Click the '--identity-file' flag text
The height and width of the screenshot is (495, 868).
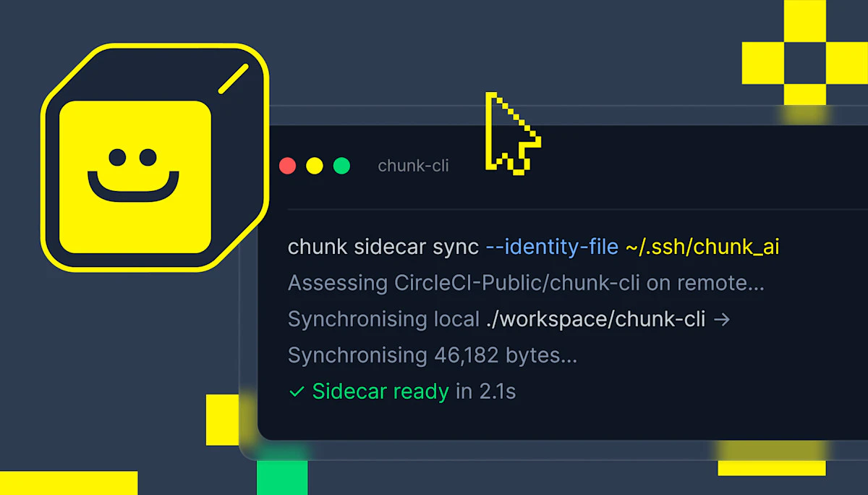pos(552,247)
